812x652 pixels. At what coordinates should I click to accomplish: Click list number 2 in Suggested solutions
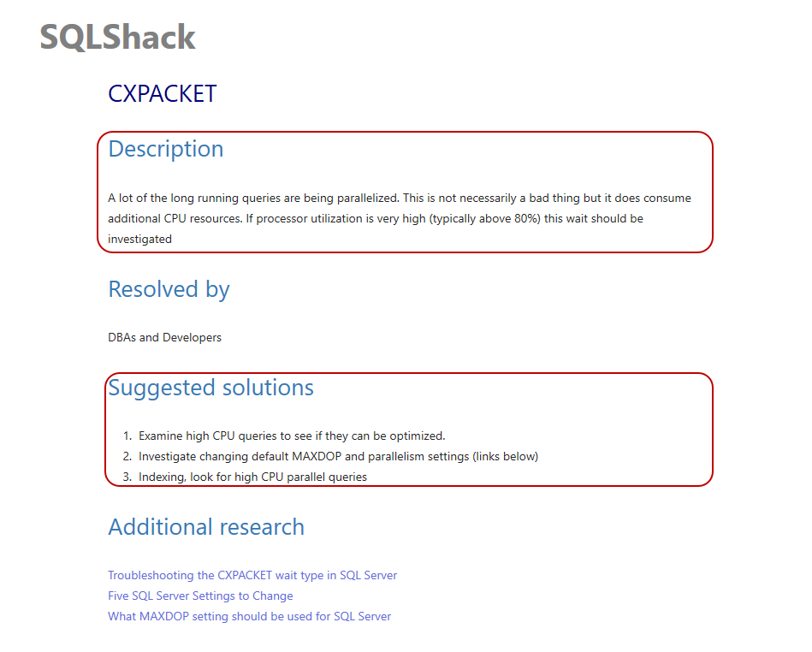127,456
